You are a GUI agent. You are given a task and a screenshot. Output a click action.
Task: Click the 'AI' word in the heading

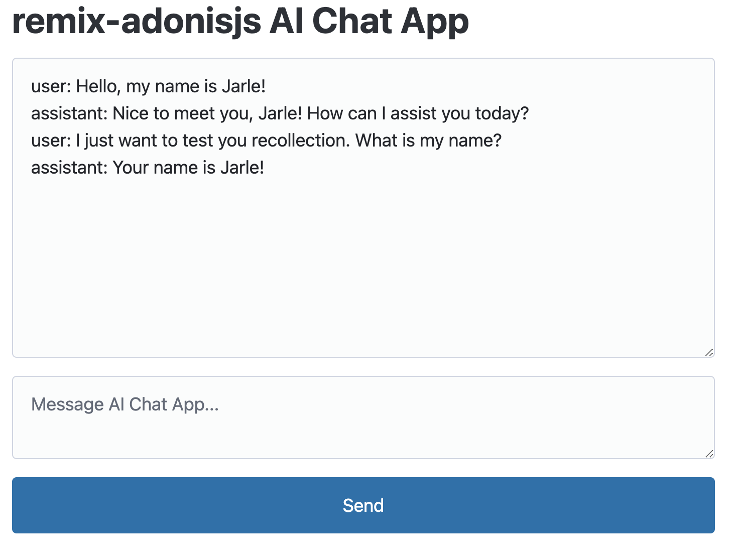click(x=286, y=22)
